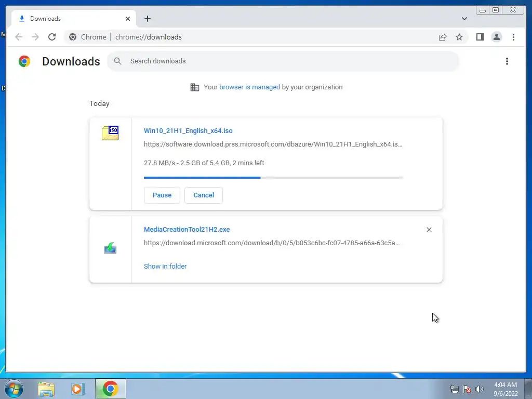Open the 'browser is managed' link
This screenshot has width=532, height=399.
(249, 87)
